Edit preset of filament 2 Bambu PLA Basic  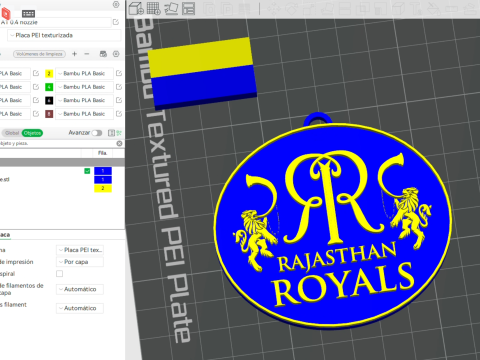point(119,73)
